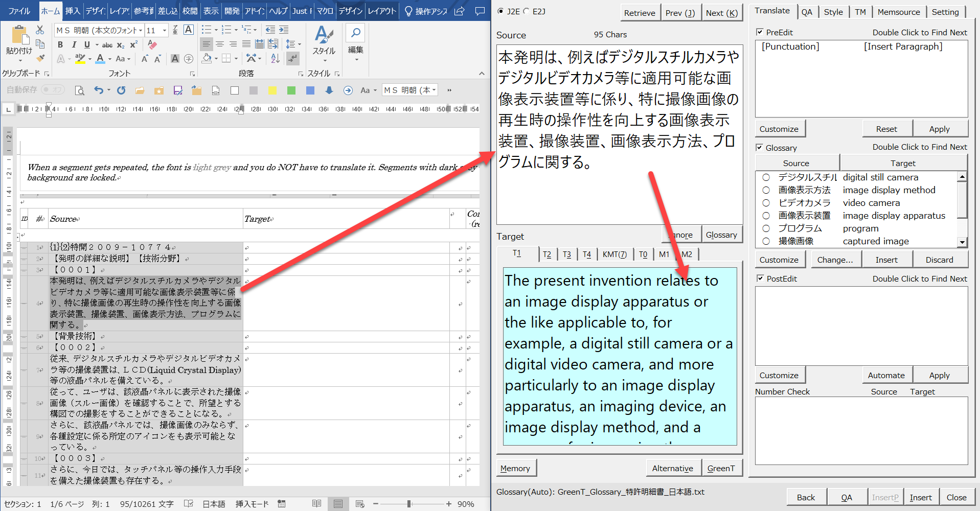Center-align the paragraph text

click(220, 44)
